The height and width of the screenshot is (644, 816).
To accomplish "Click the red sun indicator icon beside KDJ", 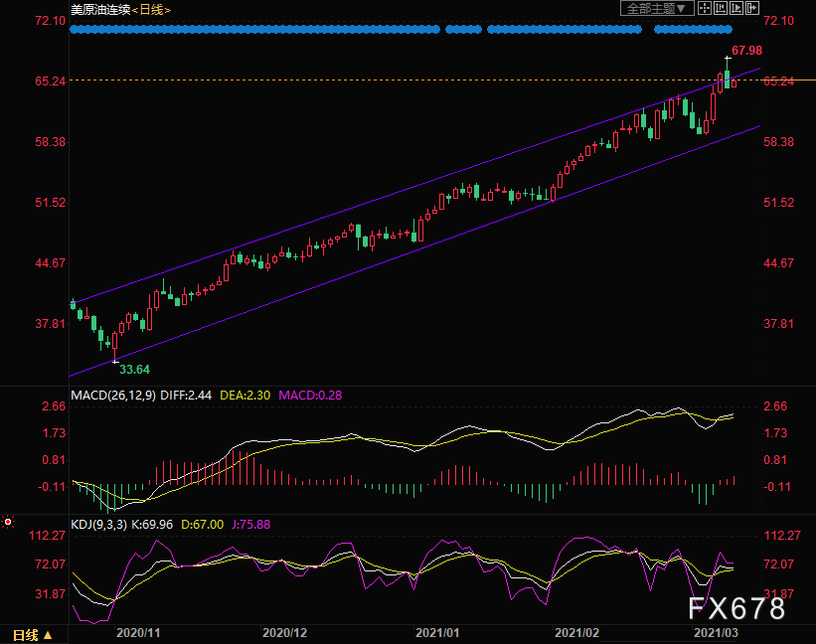I will pyautogui.click(x=8, y=522).
